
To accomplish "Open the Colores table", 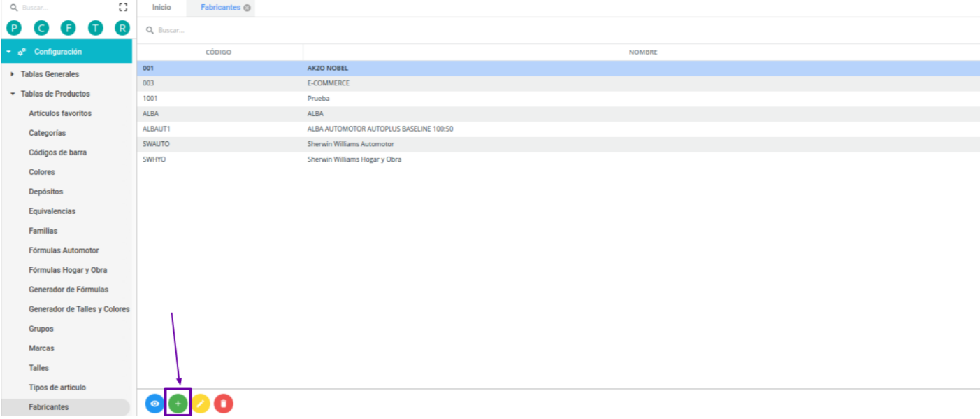I will 42,172.
